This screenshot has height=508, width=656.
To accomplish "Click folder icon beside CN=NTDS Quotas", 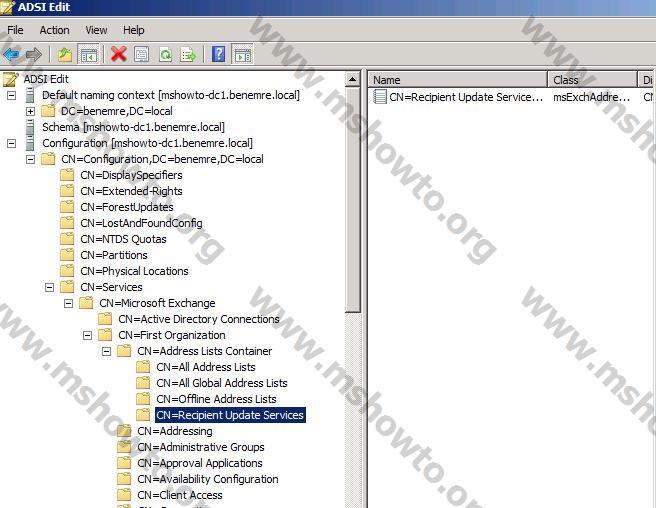I will [x=67, y=239].
